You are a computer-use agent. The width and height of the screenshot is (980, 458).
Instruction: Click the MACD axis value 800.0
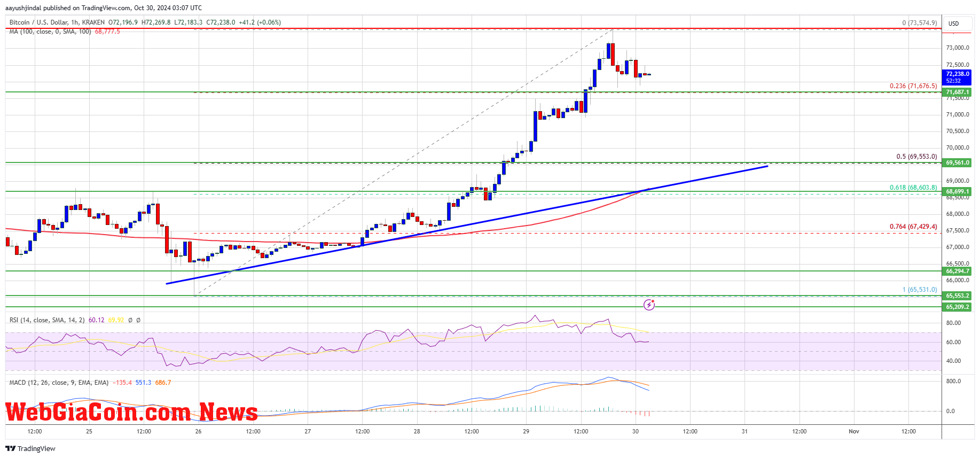[953, 381]
